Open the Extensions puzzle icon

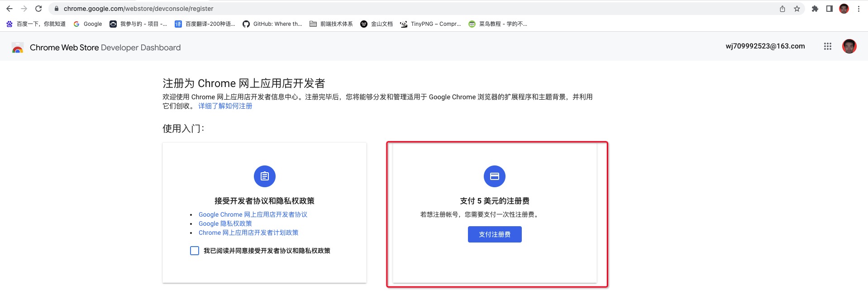[x=815, y=9]
